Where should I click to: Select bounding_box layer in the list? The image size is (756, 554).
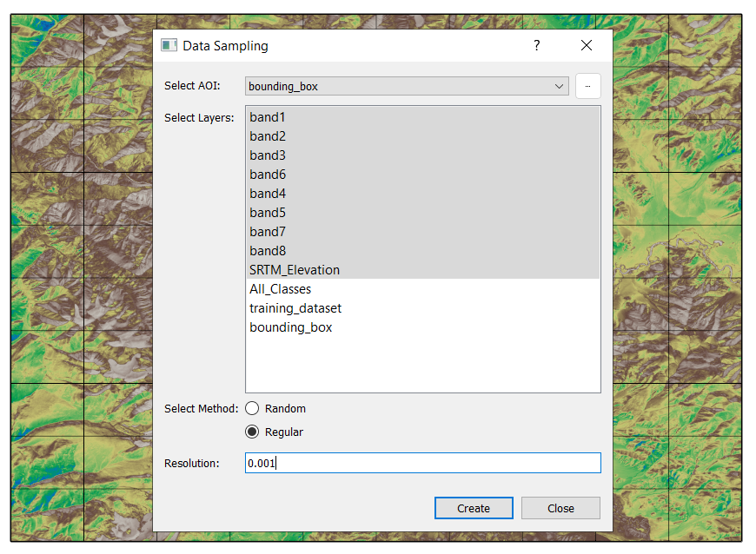click(290, 327)
